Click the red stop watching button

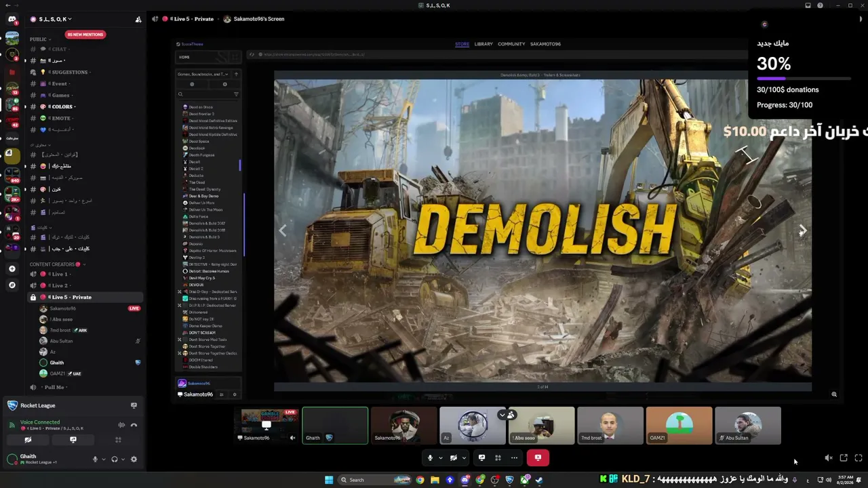click(538, 457)
